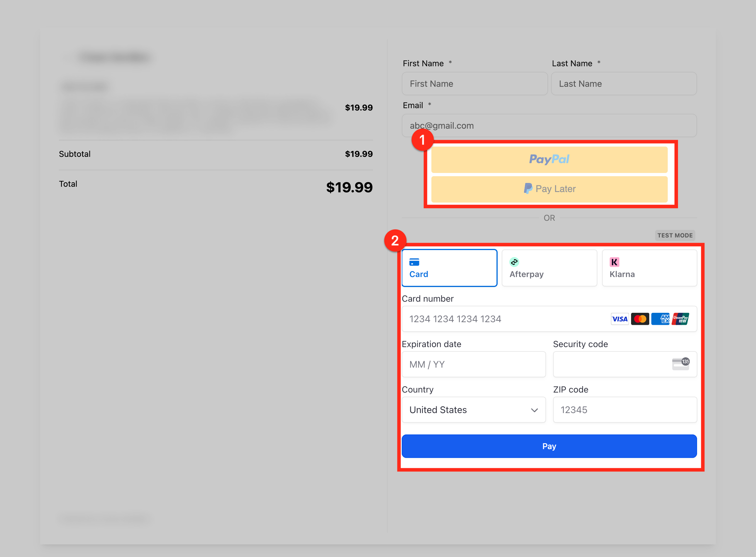Focus the Email input field
756x557 pixels.
point(549,125)
